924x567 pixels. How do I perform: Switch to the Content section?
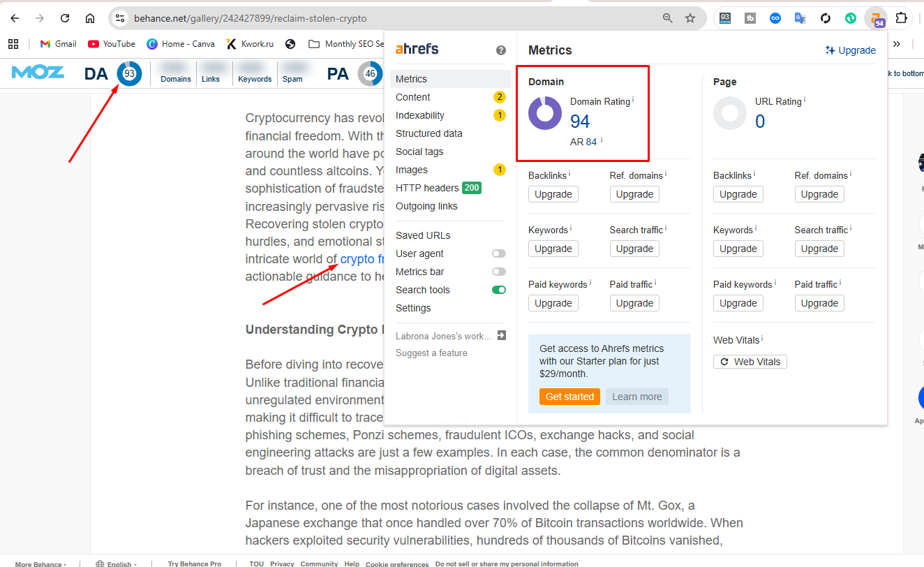tap(412, 96)
